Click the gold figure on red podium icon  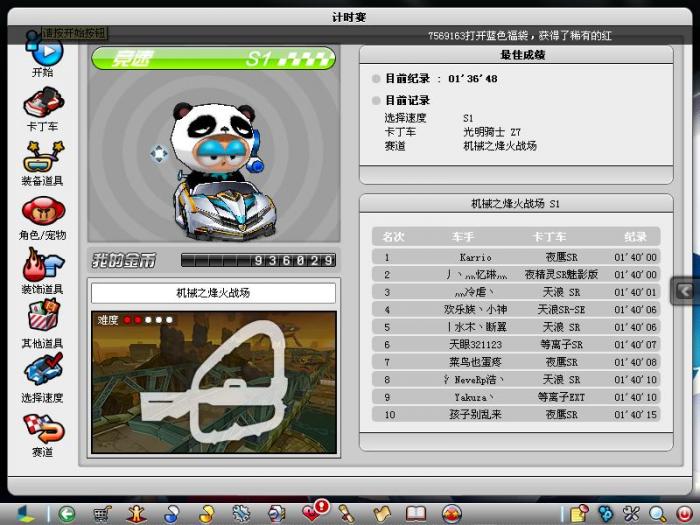[137, 514]
